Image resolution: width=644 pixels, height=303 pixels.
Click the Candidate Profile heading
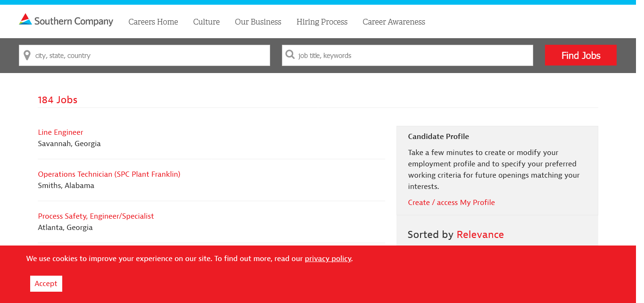(x=438, y=137)
